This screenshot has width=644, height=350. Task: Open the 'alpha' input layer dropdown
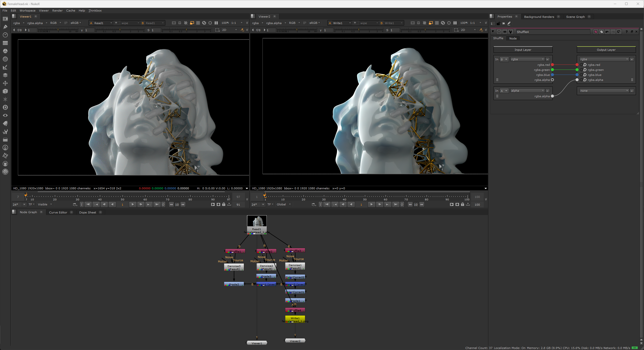pyautogui.click(x=527, y=91)
